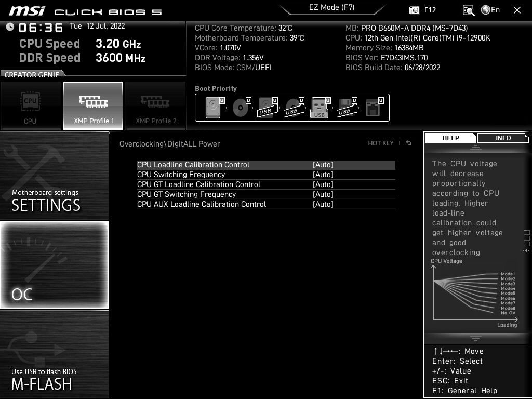The width and height of the screenshot is (532, 399).
Task: Select the USB optical drive boot device icon
Action: coord(294,108)
